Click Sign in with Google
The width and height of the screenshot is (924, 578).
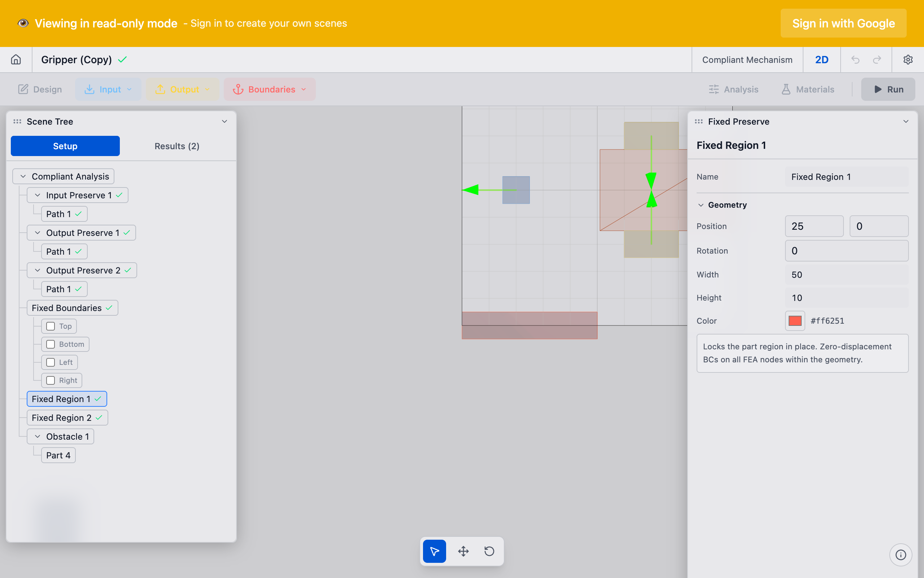844,23
